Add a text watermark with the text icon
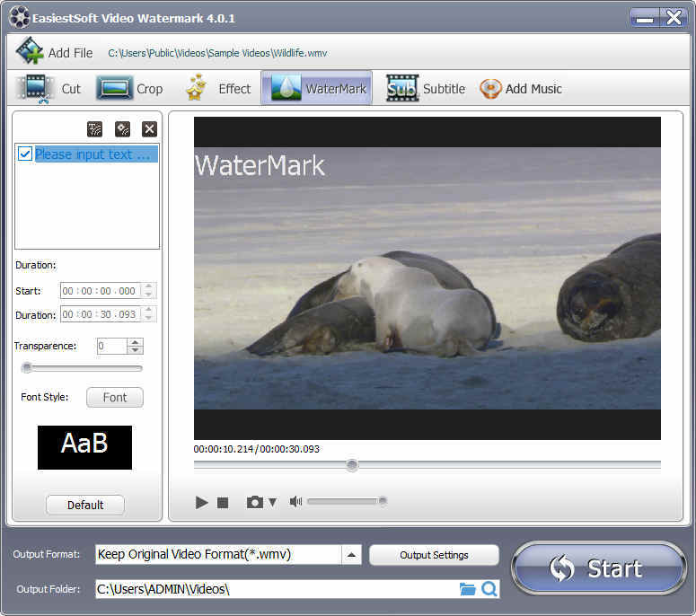Image resolution: width=696 pixels, height=616 pixels. point(94,129)
